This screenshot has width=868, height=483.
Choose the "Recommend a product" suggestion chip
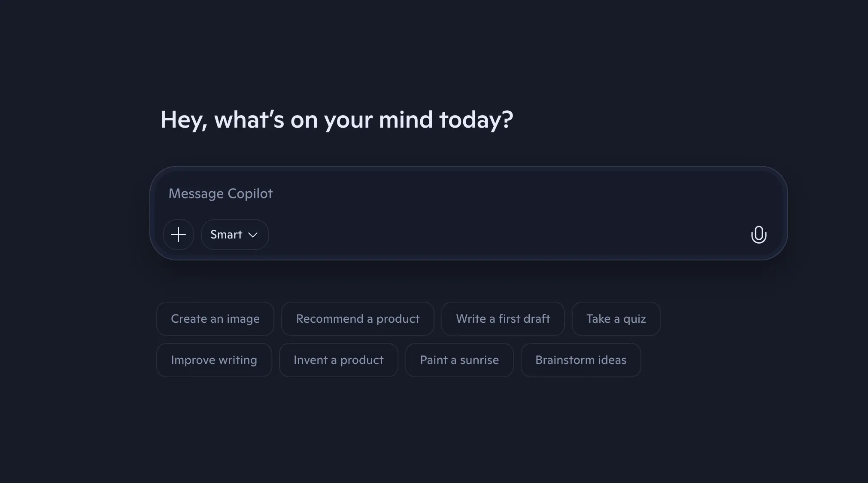tap(358, 319)
